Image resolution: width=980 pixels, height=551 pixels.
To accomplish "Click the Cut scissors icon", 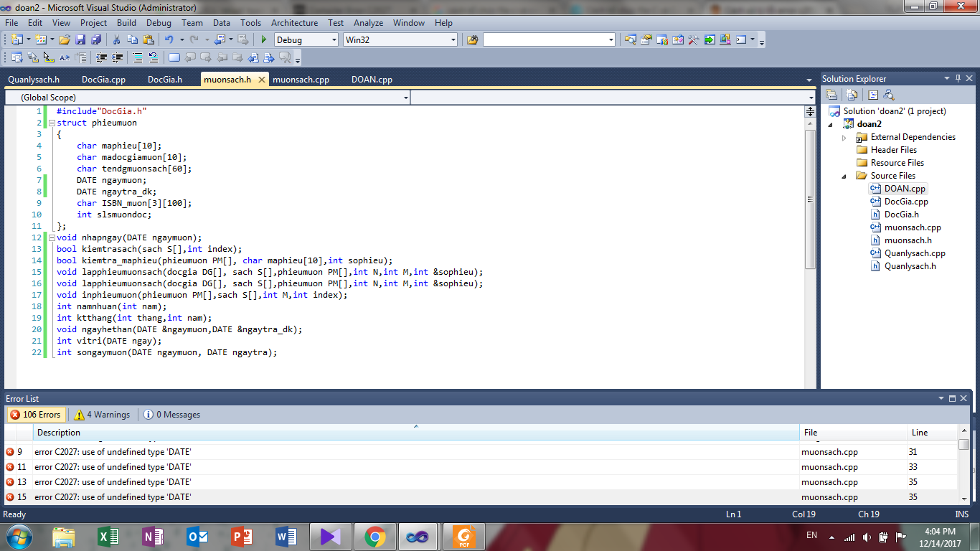I will click(117, 40).
